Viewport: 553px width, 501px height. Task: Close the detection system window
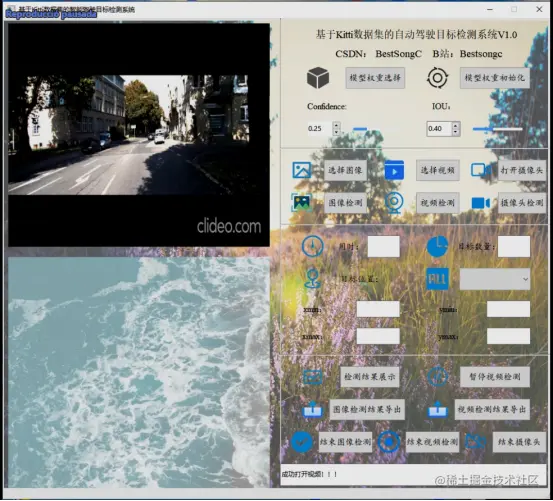tap(539, 10)
